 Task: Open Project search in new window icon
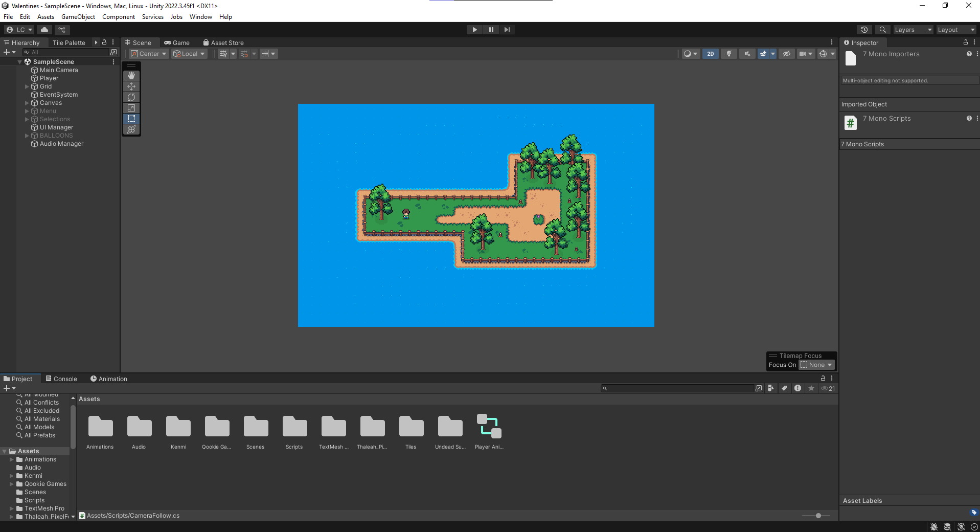[759, 388]
